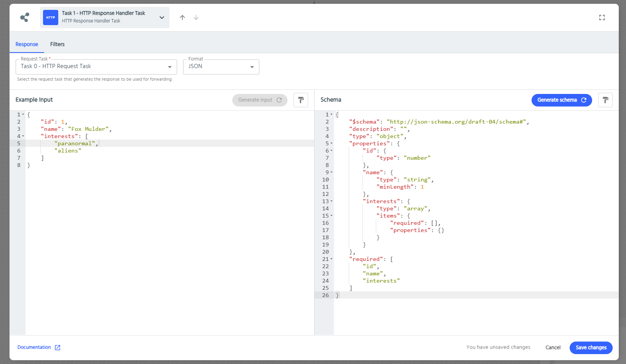Click the "paranormal" value in Example Input
The image size is (626, 364).
tap(75, 143)
